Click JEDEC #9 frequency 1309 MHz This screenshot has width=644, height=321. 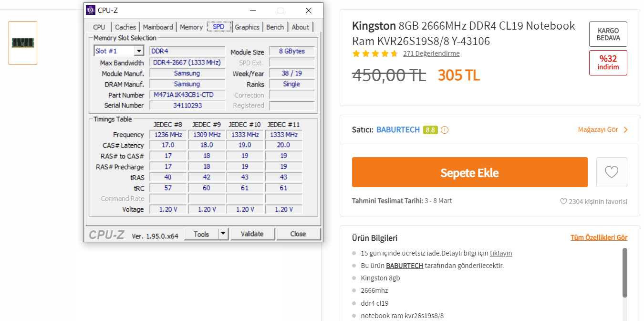(x=207, y=135)
